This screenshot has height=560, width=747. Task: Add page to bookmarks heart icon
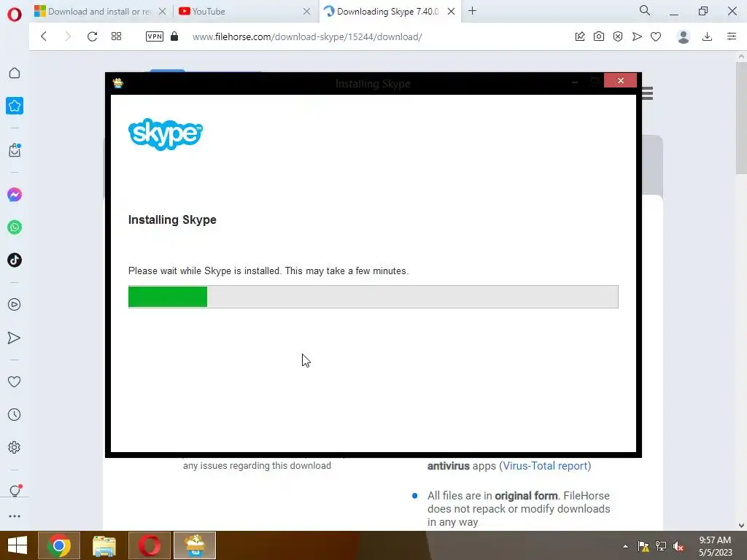pyautogui.click(x=656, y=36)
